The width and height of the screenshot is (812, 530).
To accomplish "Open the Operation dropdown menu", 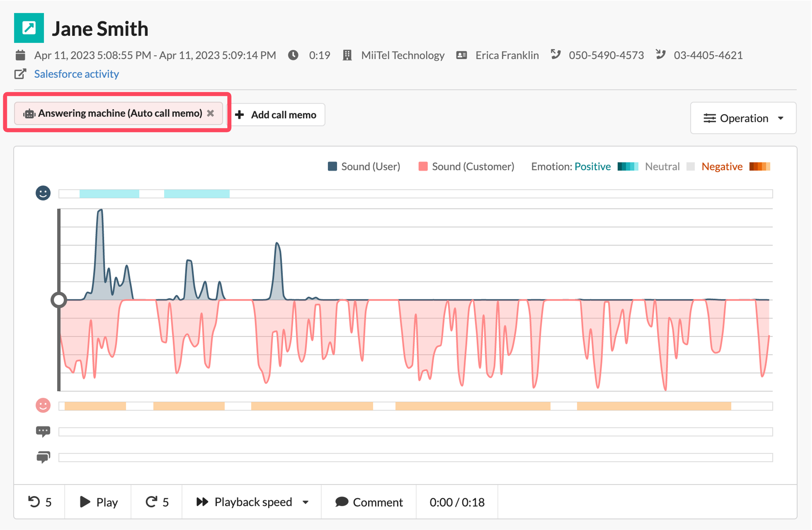I will click(743, 118).
